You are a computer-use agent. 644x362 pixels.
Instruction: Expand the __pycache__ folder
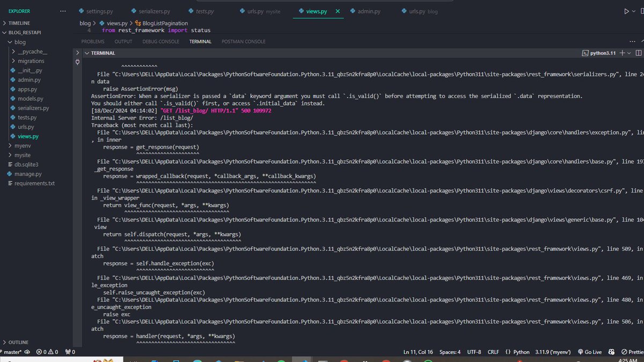31,51
